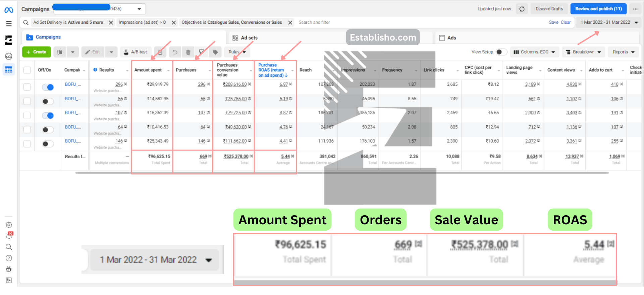Tick the select-all checkbox in table header
The image size is (644, 295).
coord(27,70)
